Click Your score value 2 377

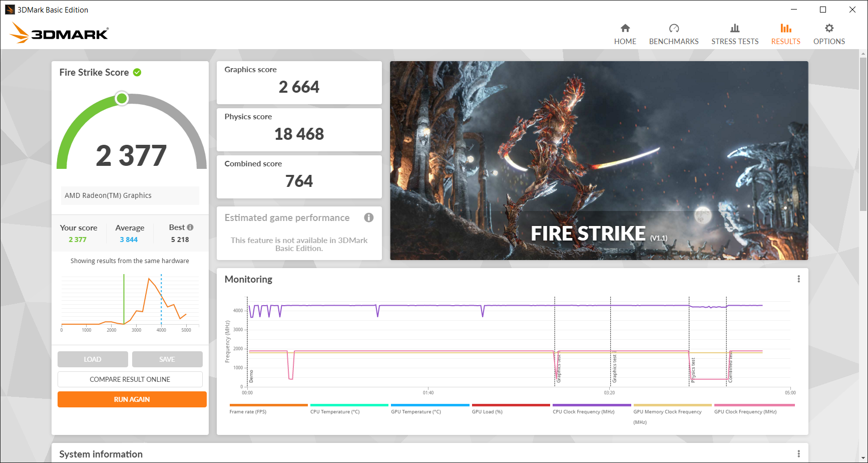[x=78, y=240]
